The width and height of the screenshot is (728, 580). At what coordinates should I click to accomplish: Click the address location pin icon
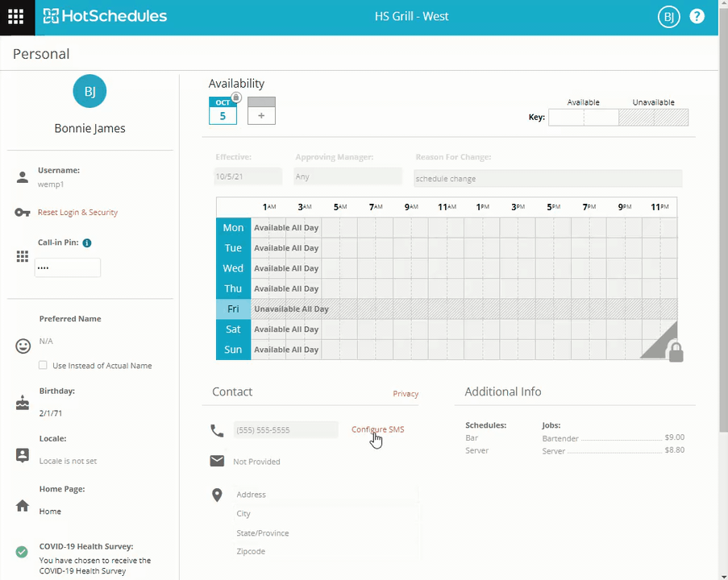[217, 495]
